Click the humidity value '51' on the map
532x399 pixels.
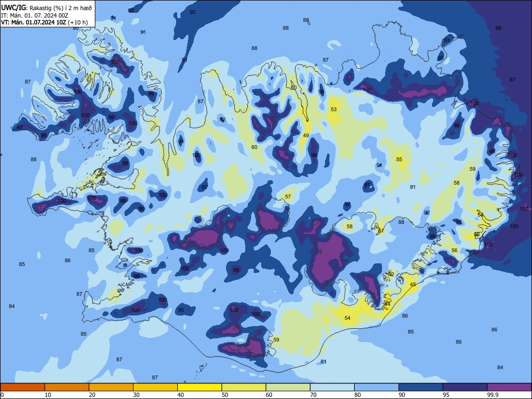click(381, 231)
